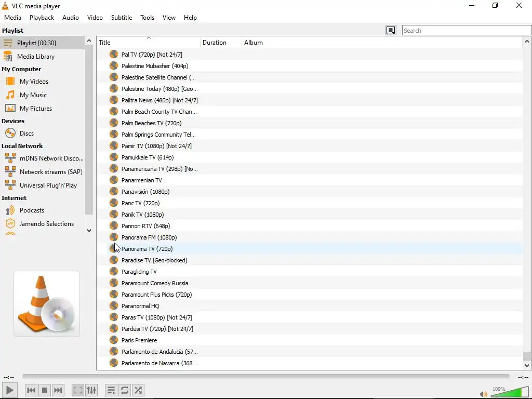The height and width of the screenshot is (399, 532).
Task: Click playlist scroll-down arrow
Action: pos(527,365)
